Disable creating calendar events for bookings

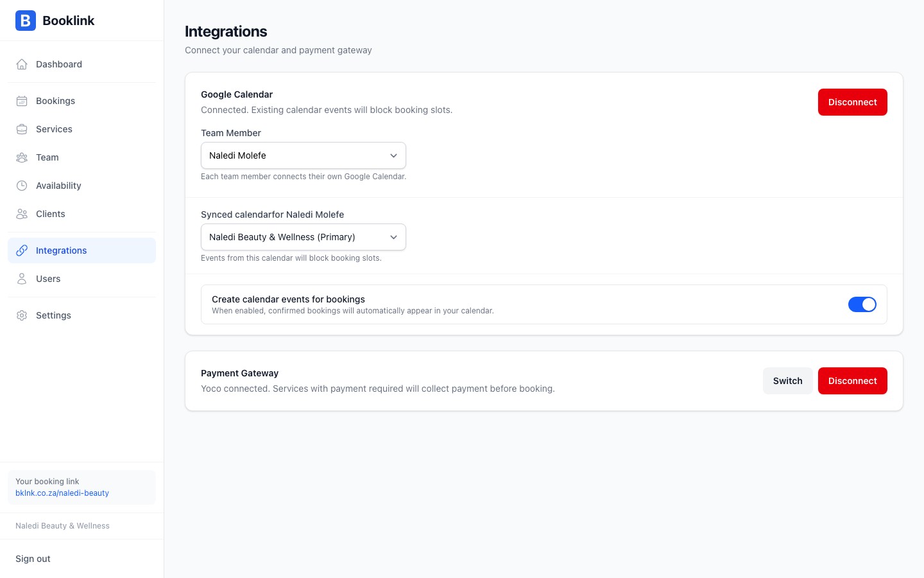[x=862, y=304]
